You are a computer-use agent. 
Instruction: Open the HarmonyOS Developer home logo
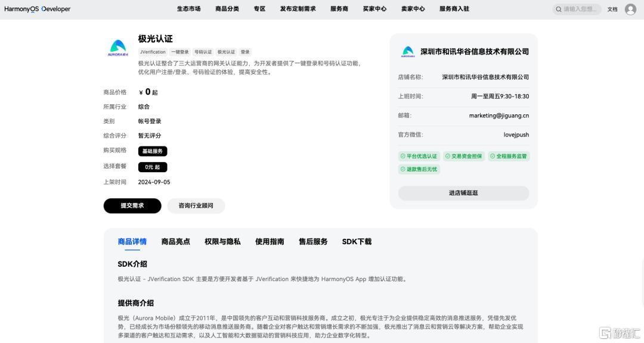point(38,9)
